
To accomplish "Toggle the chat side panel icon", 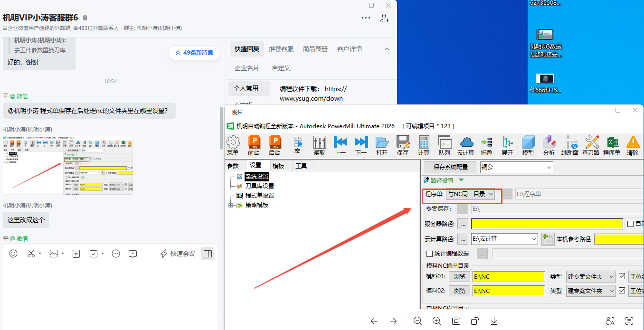I will point(208,254).
